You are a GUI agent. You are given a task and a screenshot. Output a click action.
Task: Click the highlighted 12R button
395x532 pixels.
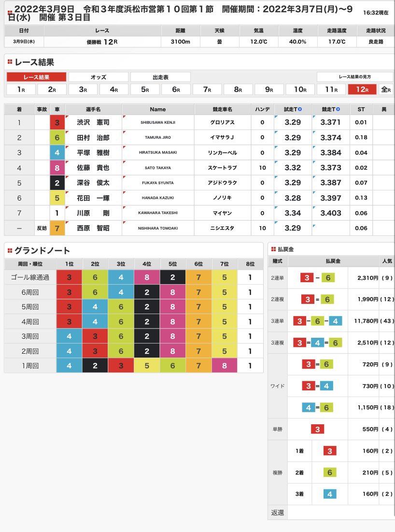pos(362,89)
